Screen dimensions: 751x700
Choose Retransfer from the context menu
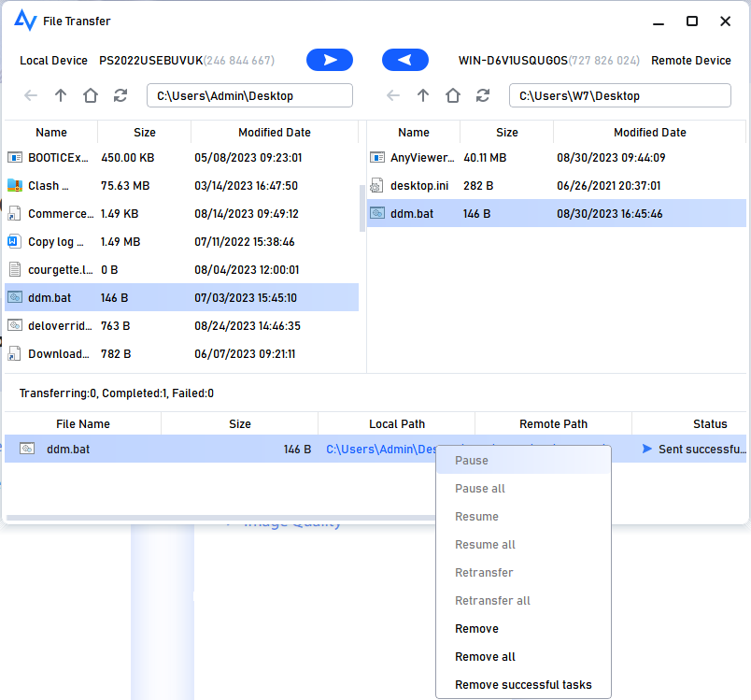[523, 573]
